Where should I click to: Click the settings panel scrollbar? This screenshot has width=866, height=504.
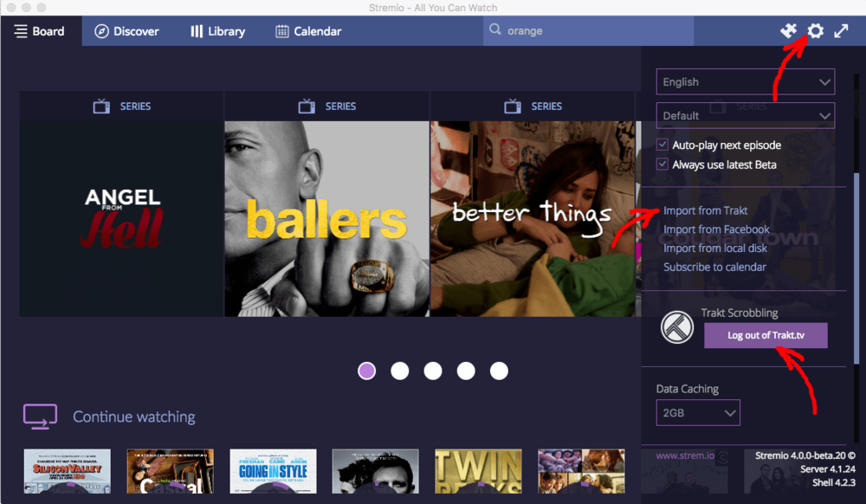click(856, 268)
